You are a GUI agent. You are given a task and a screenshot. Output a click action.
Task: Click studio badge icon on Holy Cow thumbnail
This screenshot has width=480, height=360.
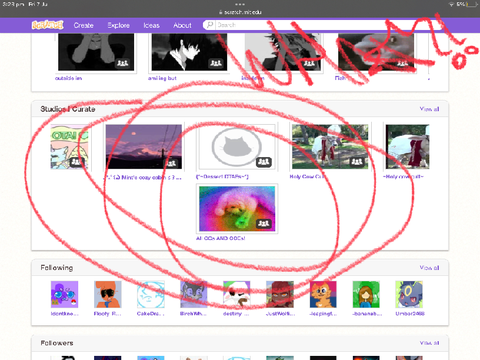357,162
